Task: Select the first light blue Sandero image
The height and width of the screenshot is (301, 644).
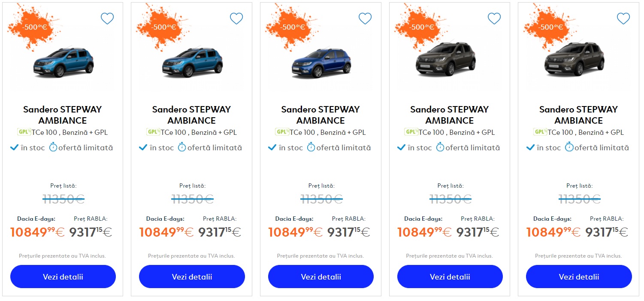Action: tap(63, 63)
